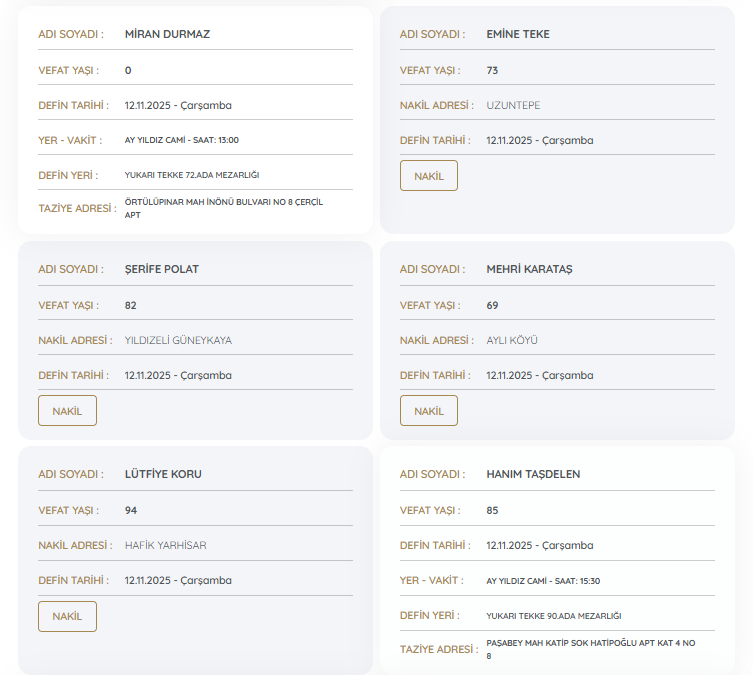The width and height of the screenshot is (753, 675).
Task: Select NAKİL button in Lütfiye Koru card
Action: click(x=67, y=616)
